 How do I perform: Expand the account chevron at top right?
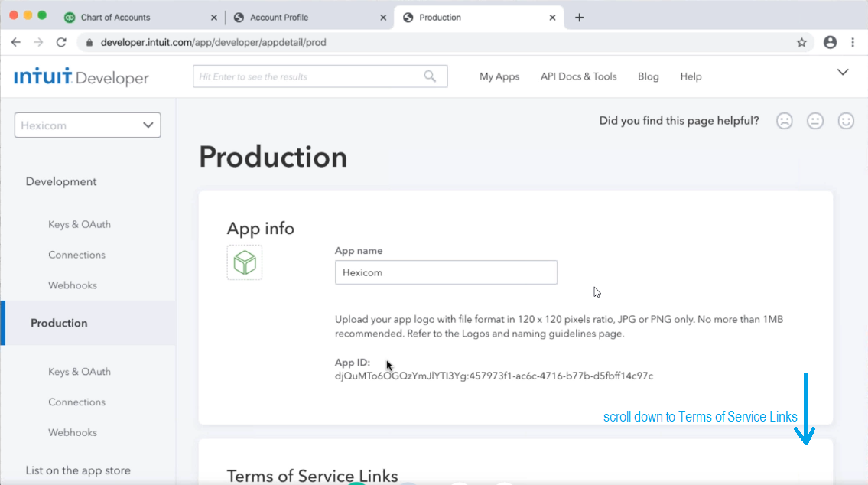(843, 72)
